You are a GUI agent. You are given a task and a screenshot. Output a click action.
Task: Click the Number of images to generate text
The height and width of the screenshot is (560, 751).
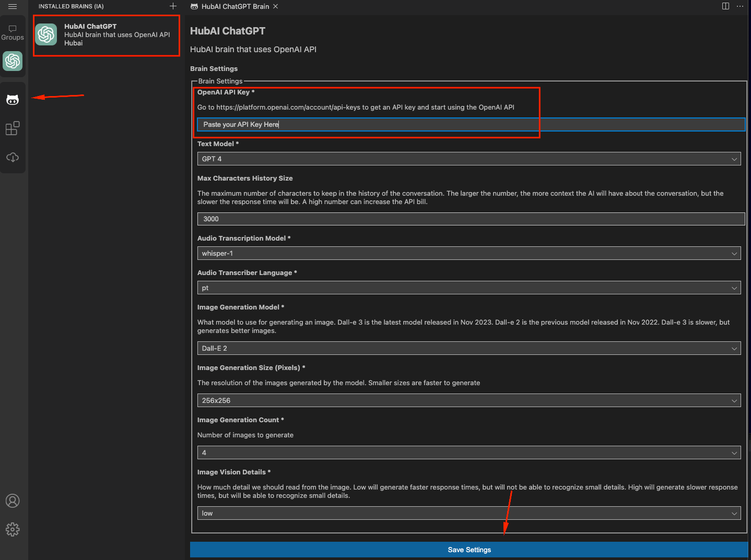245,435
